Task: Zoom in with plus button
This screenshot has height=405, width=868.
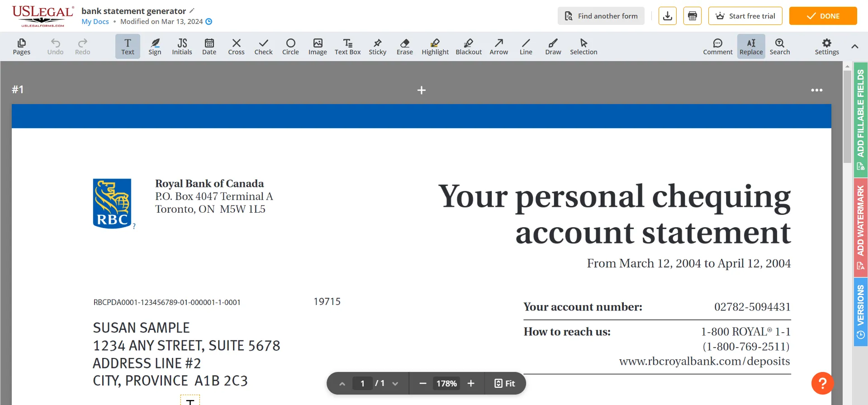Action: pos(471,384)
